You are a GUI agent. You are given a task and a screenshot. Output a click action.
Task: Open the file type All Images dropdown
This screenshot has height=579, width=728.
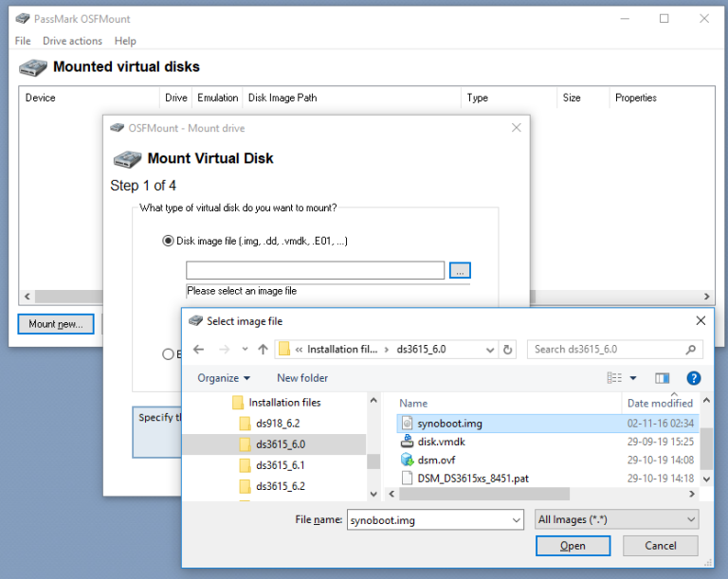click(616, 519)
